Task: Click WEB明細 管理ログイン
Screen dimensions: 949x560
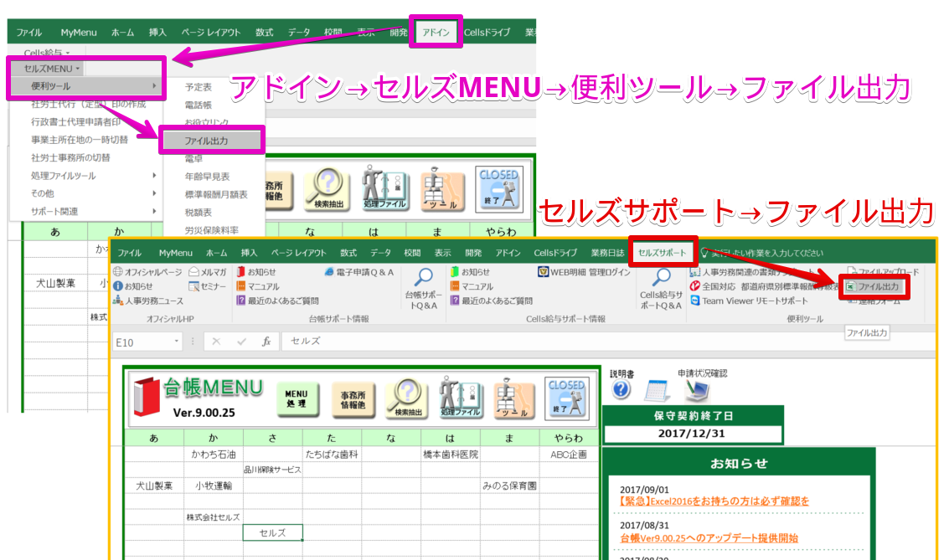Action: (584, 272)
